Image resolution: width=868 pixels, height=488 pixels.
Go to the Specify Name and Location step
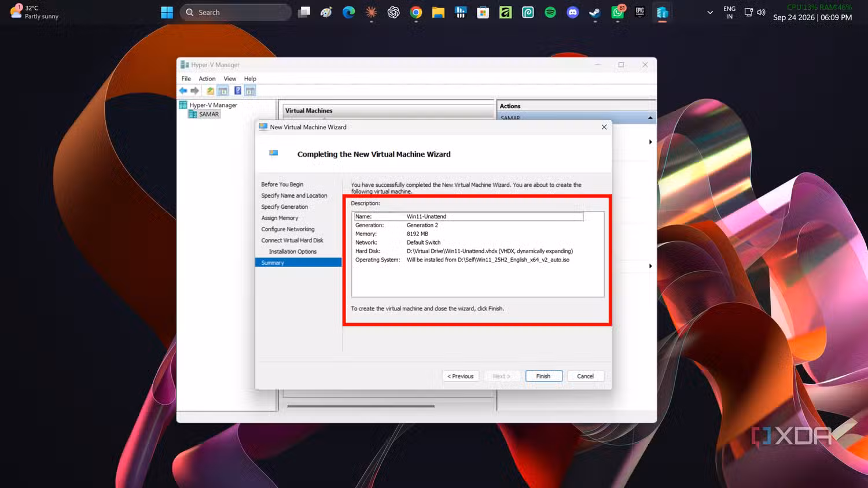click(x=294, y=195)
